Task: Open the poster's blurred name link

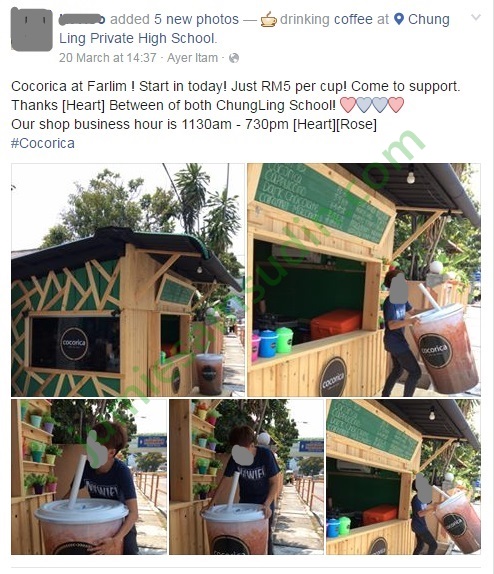Action: (82, 19)
